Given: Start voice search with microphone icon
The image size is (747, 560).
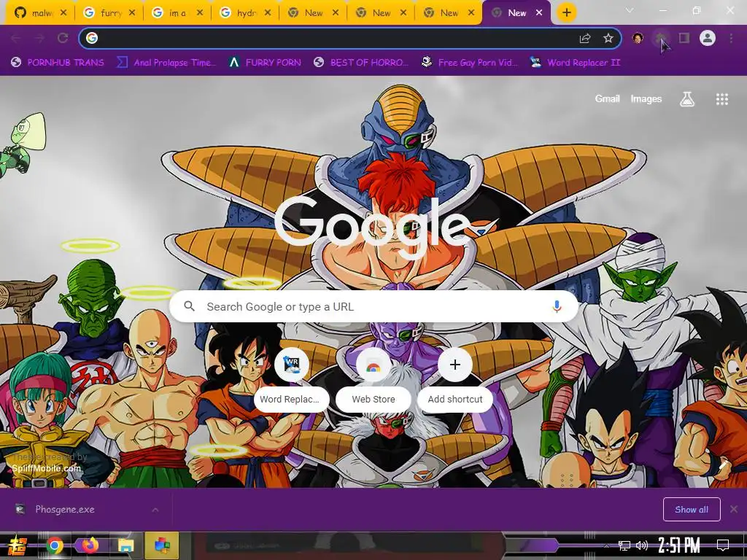Looking at the screenshot, I should [x=557, y=307].
